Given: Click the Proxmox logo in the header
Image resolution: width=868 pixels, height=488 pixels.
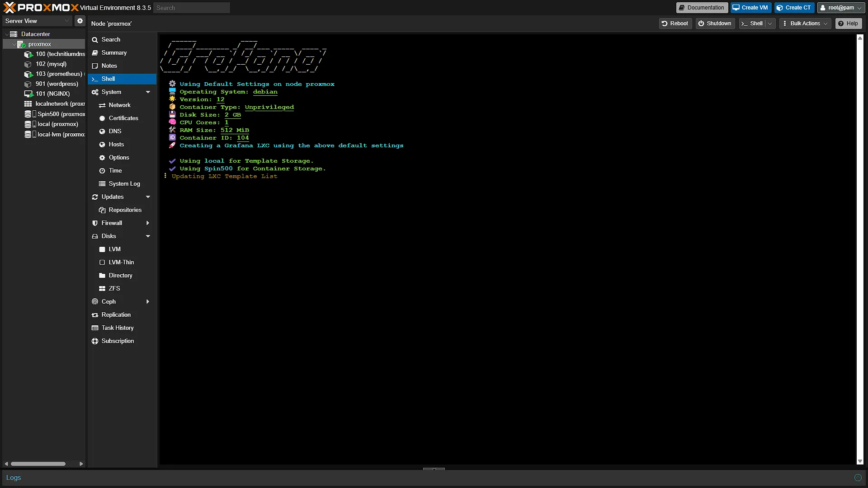Looking at the screenshot, I should click(x=41, y=8).
